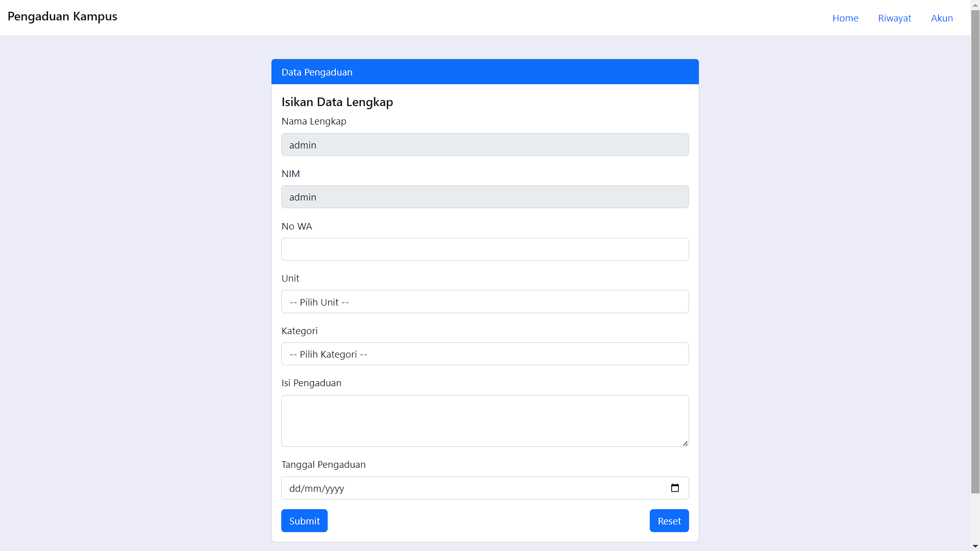
Task: Select the NIM input field
Action: (484, 196)
